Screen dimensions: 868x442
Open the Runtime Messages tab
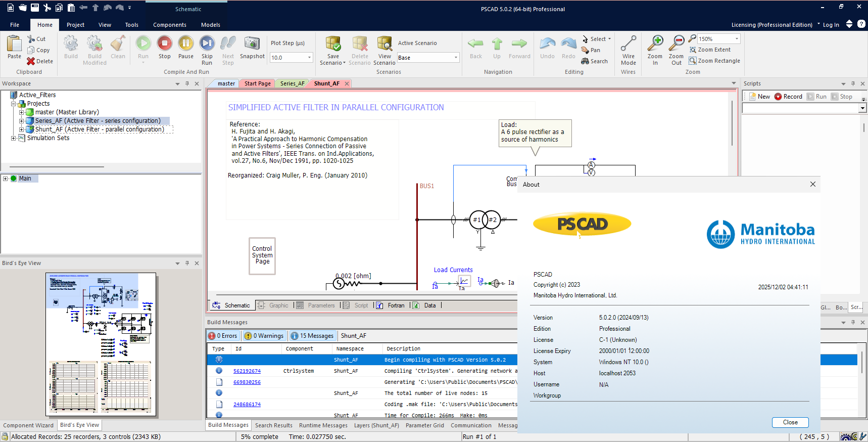click(323, 425)
